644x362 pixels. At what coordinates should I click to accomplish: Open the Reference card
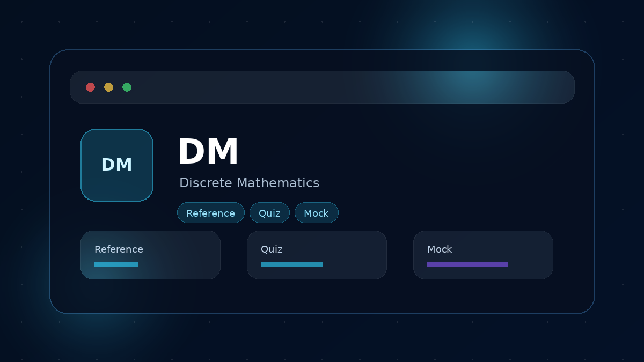pos(150,255)
